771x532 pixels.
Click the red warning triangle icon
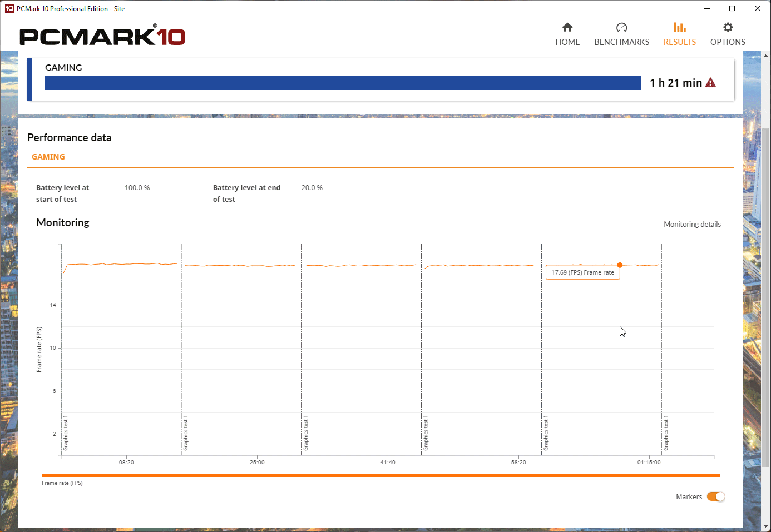click(x=710, y=83)
